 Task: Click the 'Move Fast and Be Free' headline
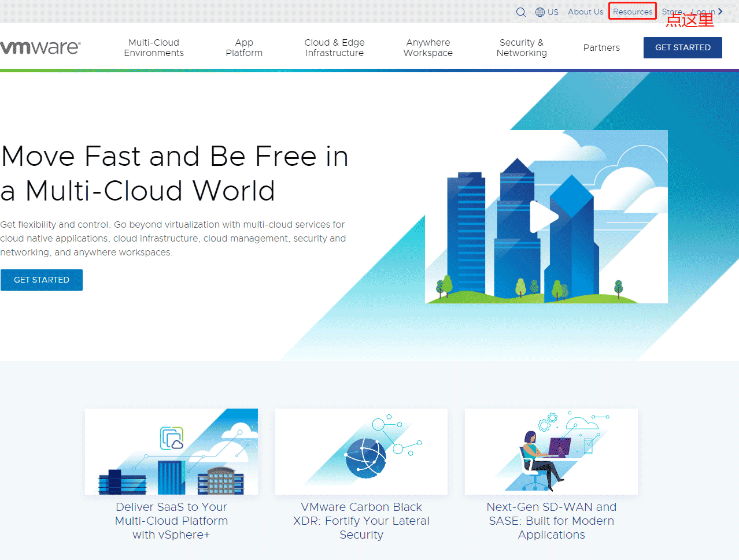[175, 173]
